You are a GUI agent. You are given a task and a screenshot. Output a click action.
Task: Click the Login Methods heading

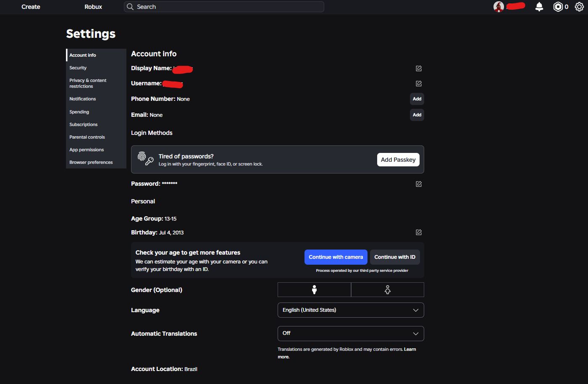pyautogui.click(x=152, y=133)
